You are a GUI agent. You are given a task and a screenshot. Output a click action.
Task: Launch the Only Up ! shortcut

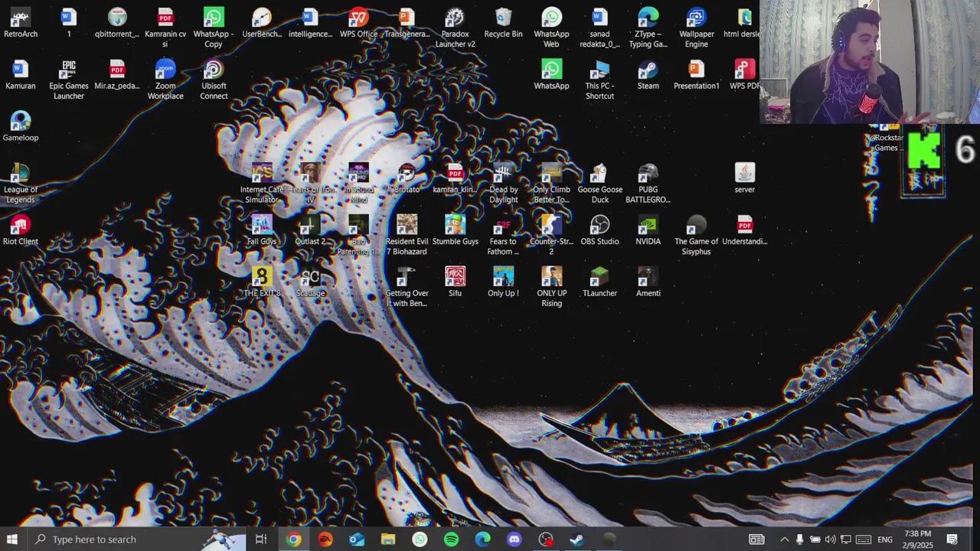pos(503,282)
